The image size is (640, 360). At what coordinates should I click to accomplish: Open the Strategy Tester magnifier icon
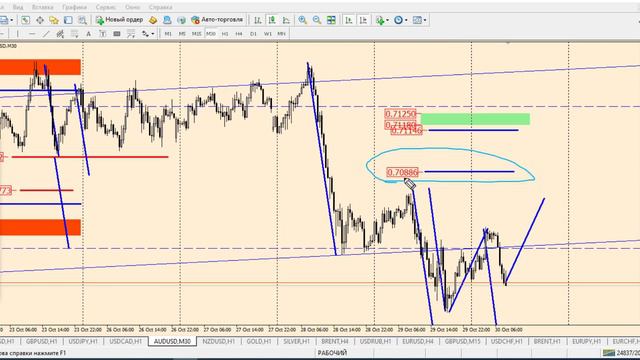(x=82, y=20)
